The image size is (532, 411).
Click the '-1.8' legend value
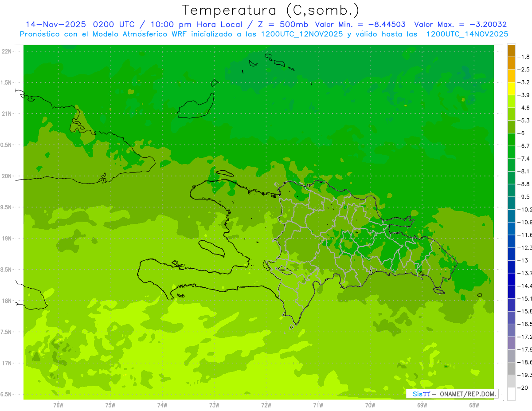click(524, 57)
